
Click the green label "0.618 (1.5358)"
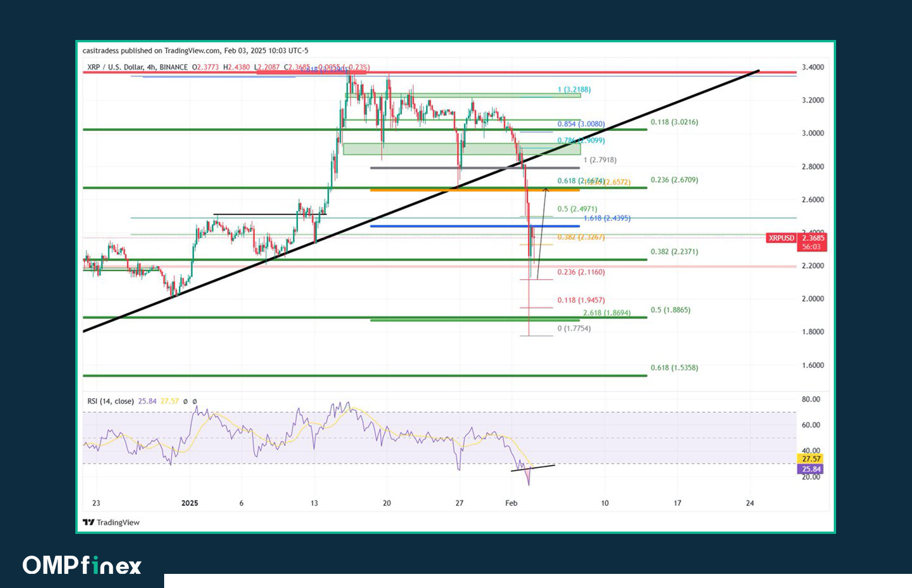[x=674, y=368]
